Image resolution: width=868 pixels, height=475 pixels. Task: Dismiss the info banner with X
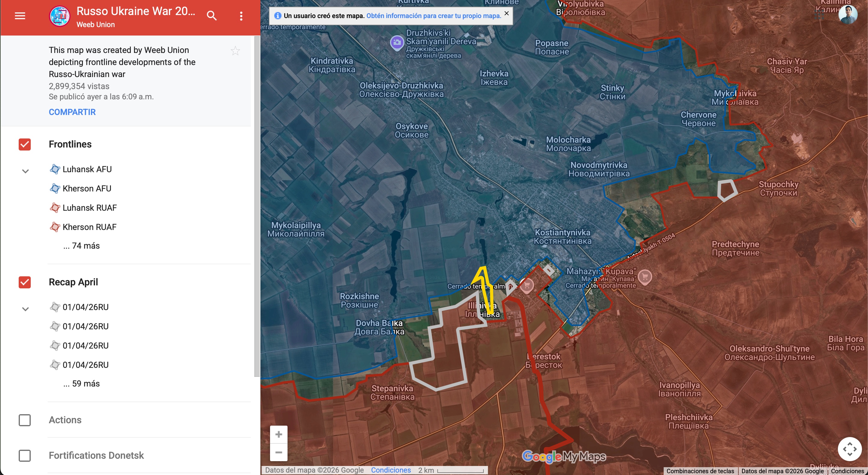pyautogui.click(x=506, y=14)
